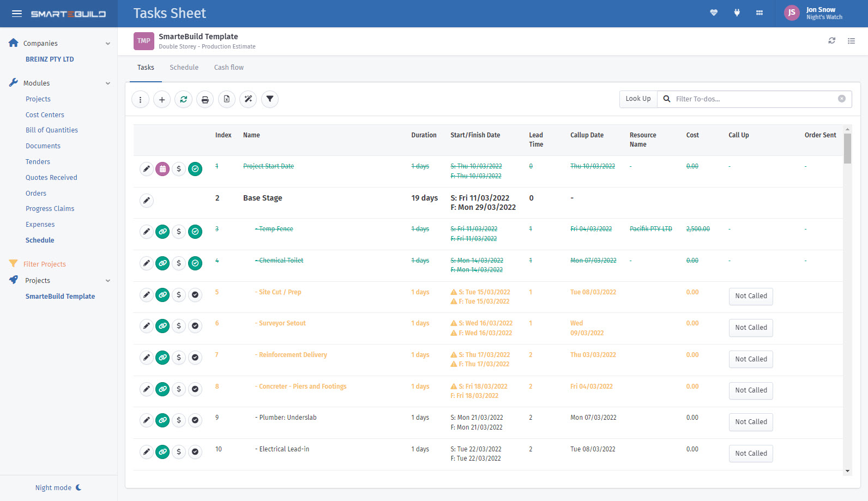This screenshot has height=501, width=868.
Task: Collapse the Companies section
Action: [107, 44]
